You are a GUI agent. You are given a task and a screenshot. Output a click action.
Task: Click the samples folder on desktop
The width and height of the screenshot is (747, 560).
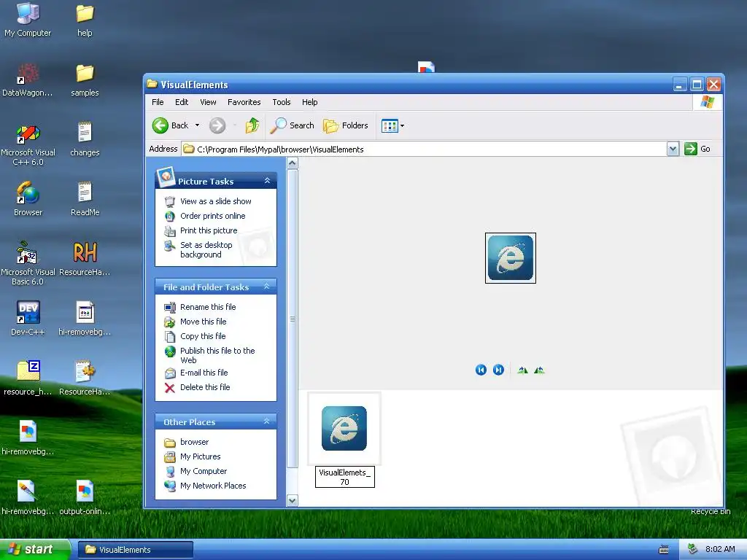(x=85, y=80)
